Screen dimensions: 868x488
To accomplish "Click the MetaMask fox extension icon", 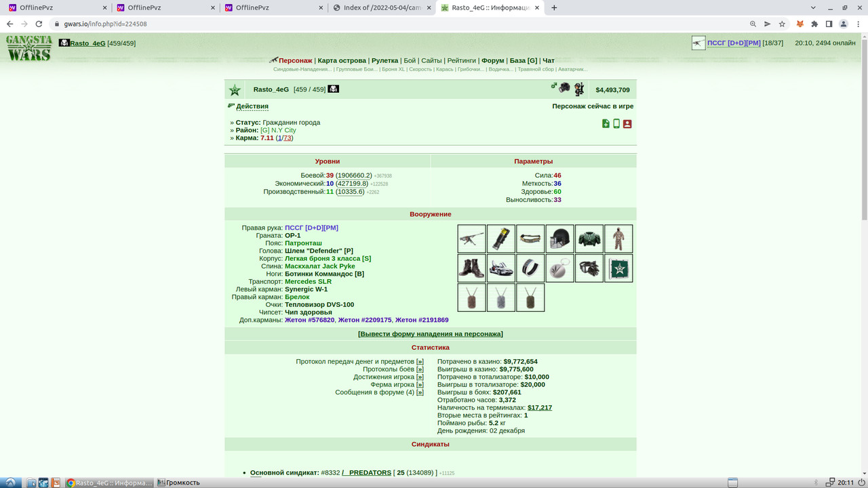I will click(800, 24).
